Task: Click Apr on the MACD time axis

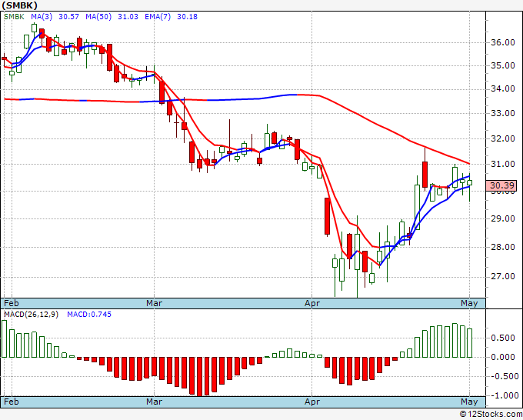Action: 311,402
